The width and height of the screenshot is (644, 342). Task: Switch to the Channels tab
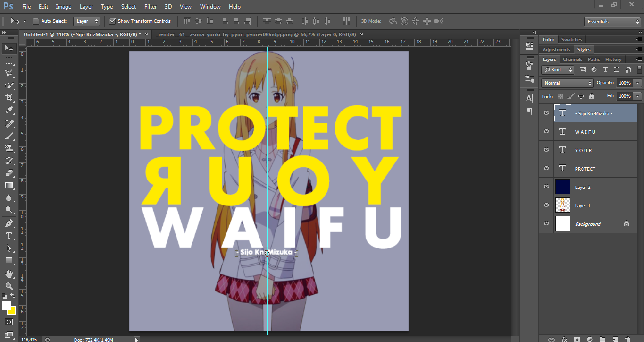pyautogui.click(x=572, y=59)
